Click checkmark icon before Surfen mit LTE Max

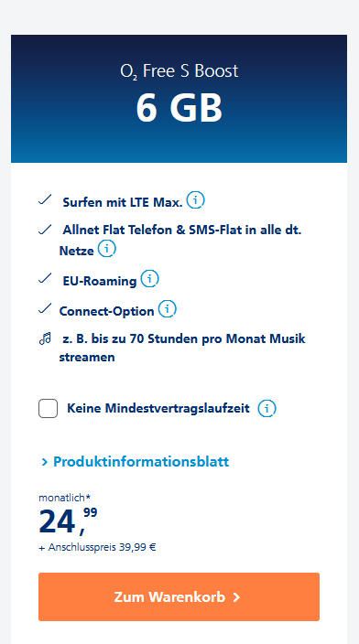(x=45, y=200)
